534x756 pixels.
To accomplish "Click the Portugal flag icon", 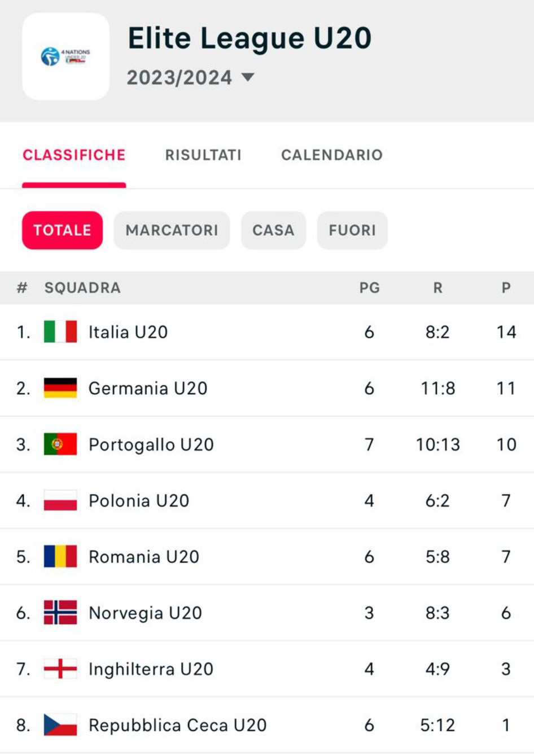I will (60, 444).
